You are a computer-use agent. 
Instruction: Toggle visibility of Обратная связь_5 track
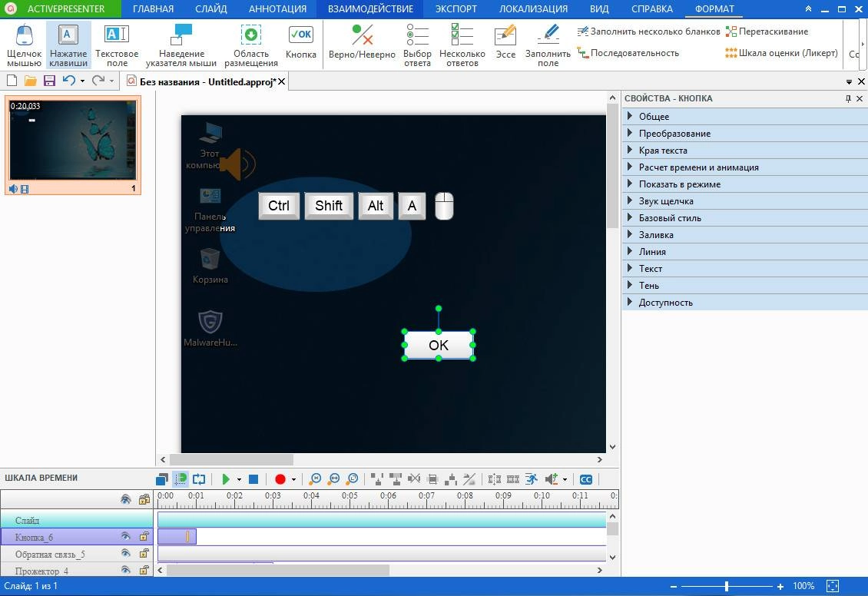pos(126,554)
